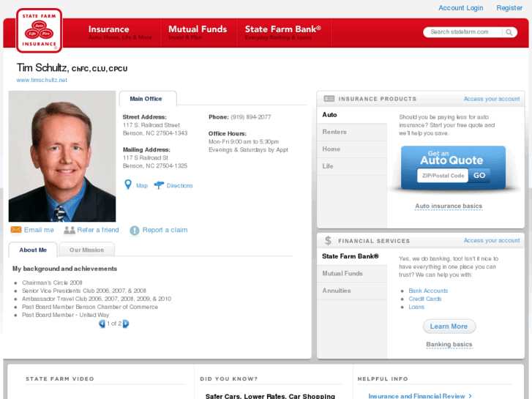This screenshot has height=399, width=532.
Task: Click the 'Senior Vice Presidents Club' list item
Action: [x=84, y=291]
